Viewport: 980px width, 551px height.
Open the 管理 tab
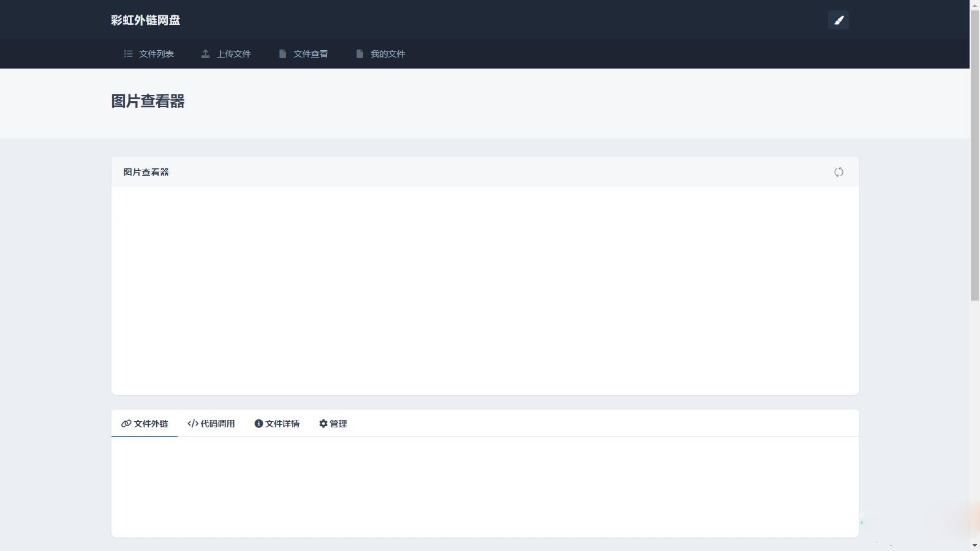click(x=333, y=424)
